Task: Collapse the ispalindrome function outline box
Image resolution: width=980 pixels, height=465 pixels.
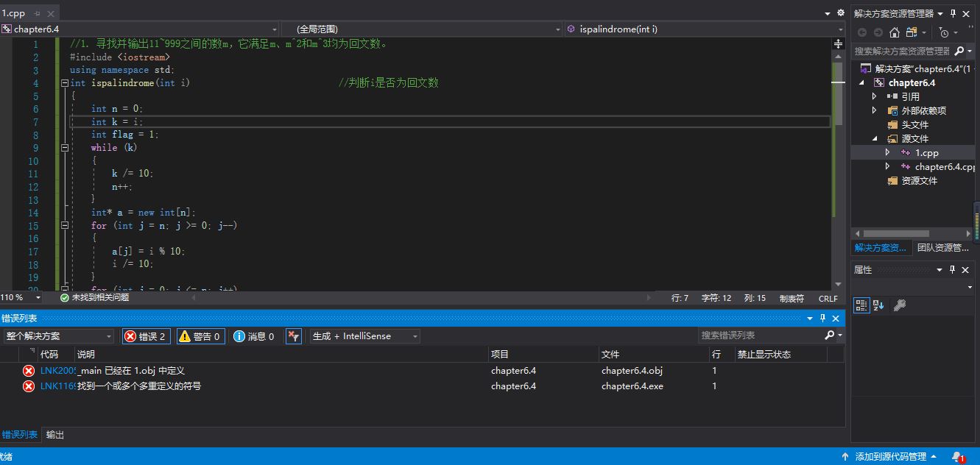Action: click(x=65, y=83)
